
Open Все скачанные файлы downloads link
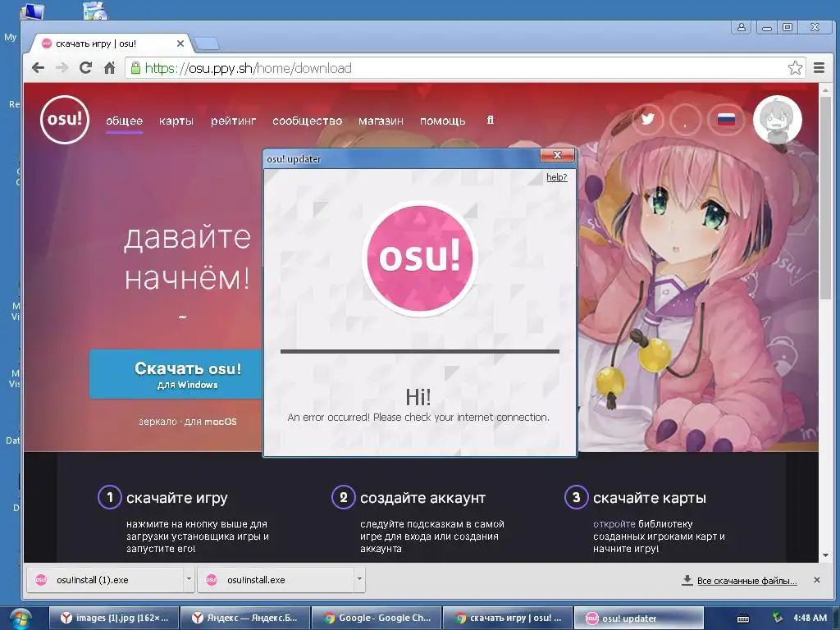click(x=746, y=580)
